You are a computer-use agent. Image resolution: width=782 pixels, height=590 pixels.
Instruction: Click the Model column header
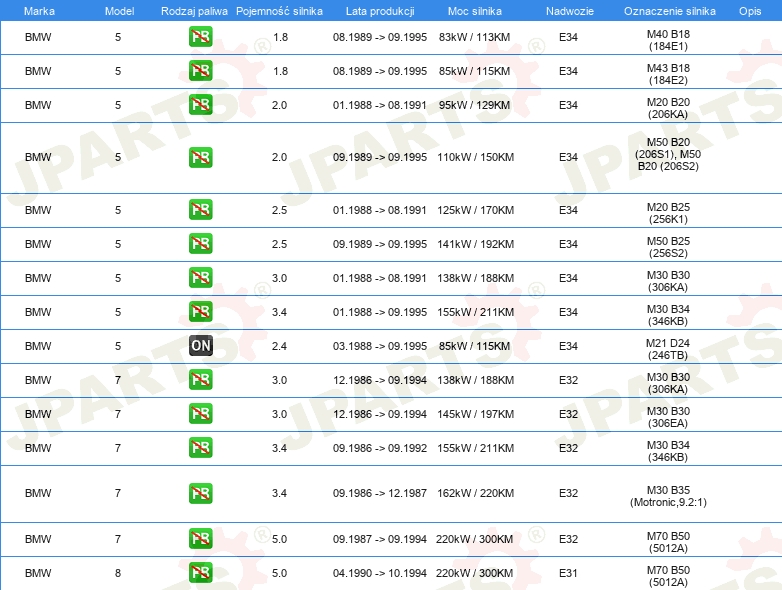119,11
